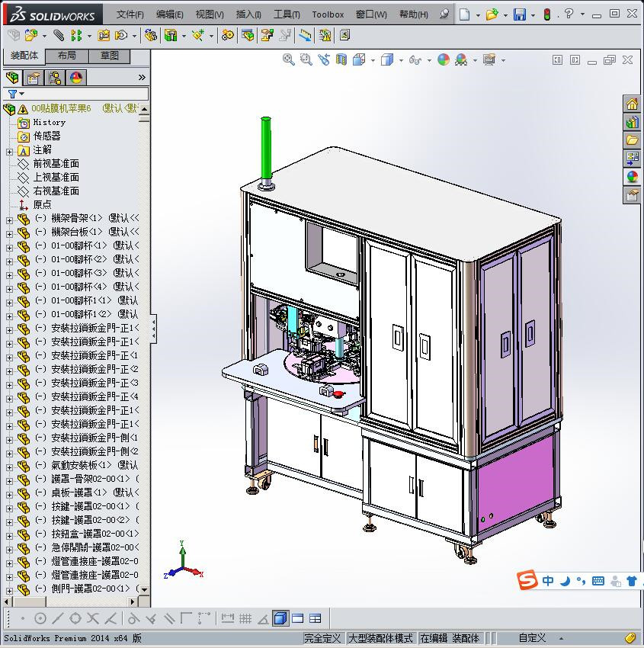Open the File Explorer task pane icon
This screenshot has height=648, width=644.
click(x=632, y=140)
